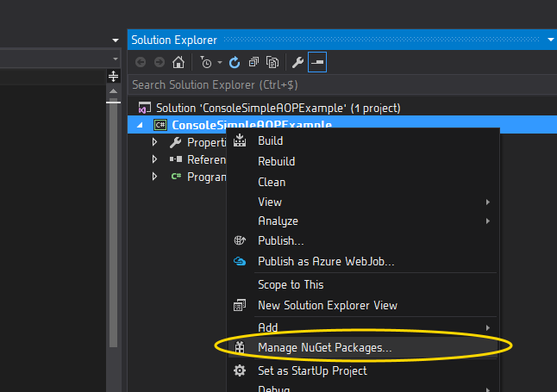
Task: Toggle Preview Selected Items button
Action: 317,62
